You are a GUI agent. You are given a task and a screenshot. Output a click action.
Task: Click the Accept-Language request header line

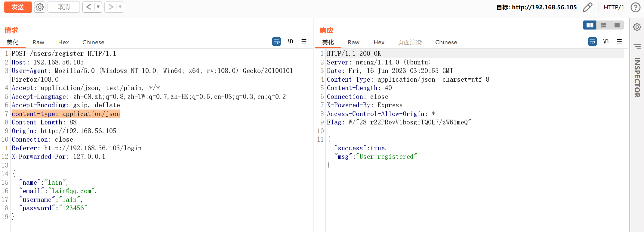click(149, 97)
